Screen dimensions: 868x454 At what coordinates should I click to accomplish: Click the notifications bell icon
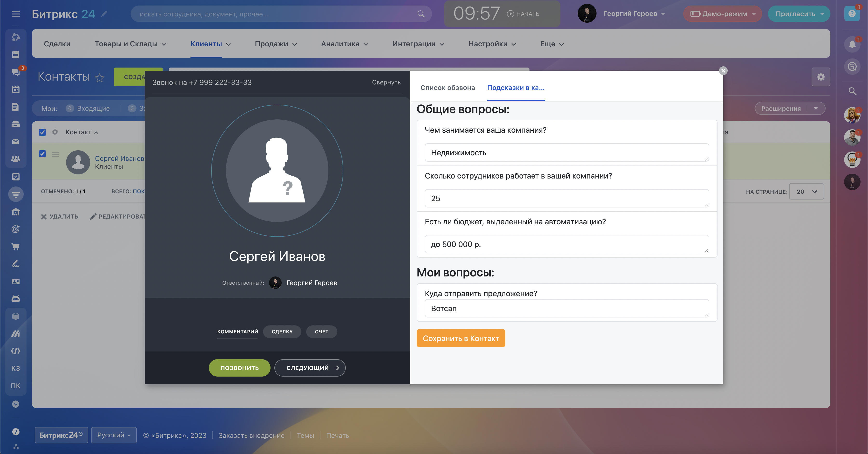tap(852, 44)
